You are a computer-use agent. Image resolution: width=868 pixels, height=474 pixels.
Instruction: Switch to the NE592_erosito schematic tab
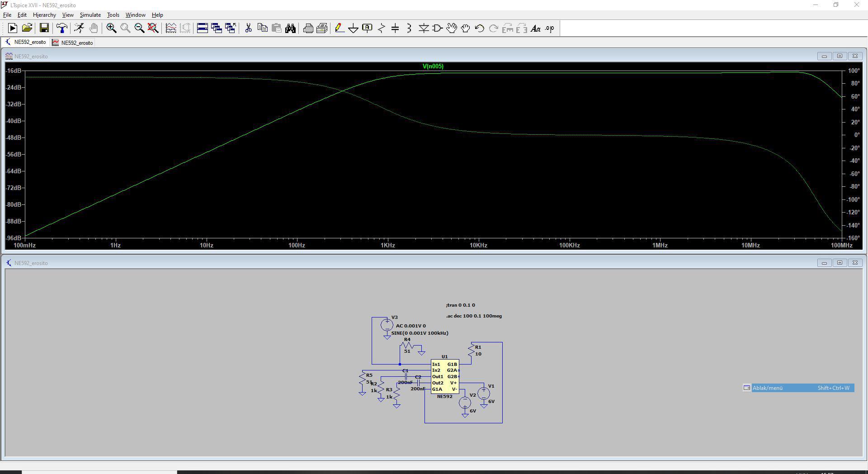[x=26, y=42]
